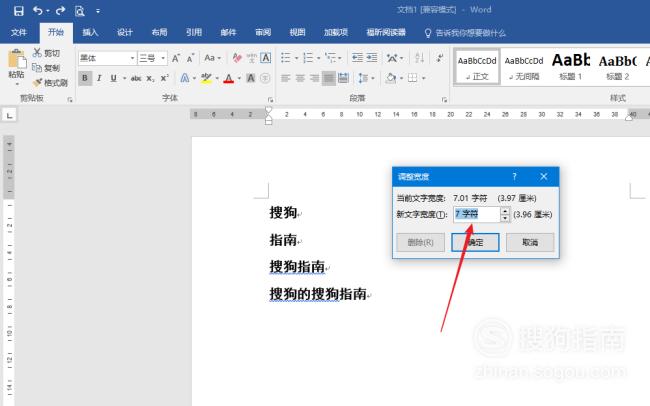Switch to the 布局 ribbon tab
Image resolution: width=650 pixels, height=406 pixels.
click(x=159, y=32)
